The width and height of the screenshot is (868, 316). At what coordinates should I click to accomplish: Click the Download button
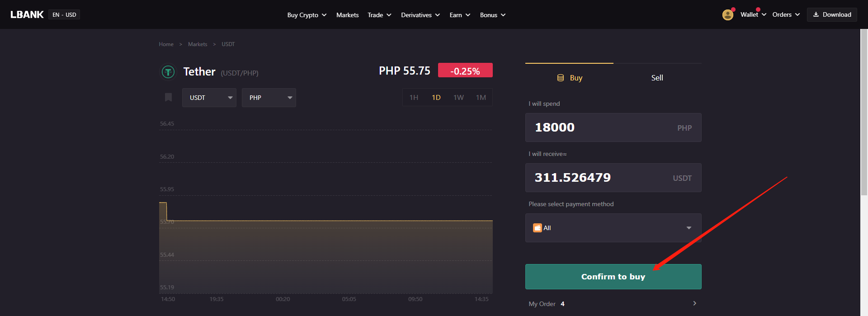coord(832,14)
